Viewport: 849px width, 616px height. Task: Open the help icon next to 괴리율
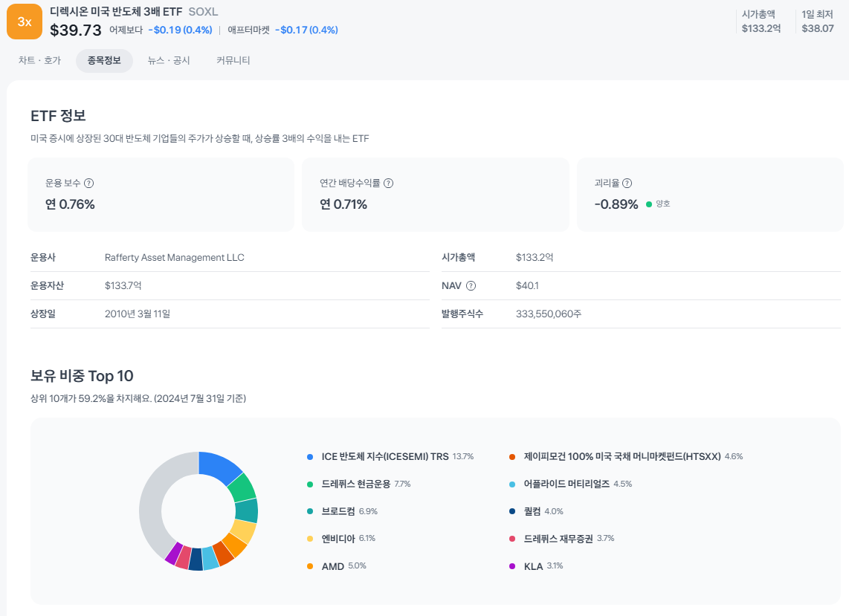pyautogui.click(x=627, y=183)
